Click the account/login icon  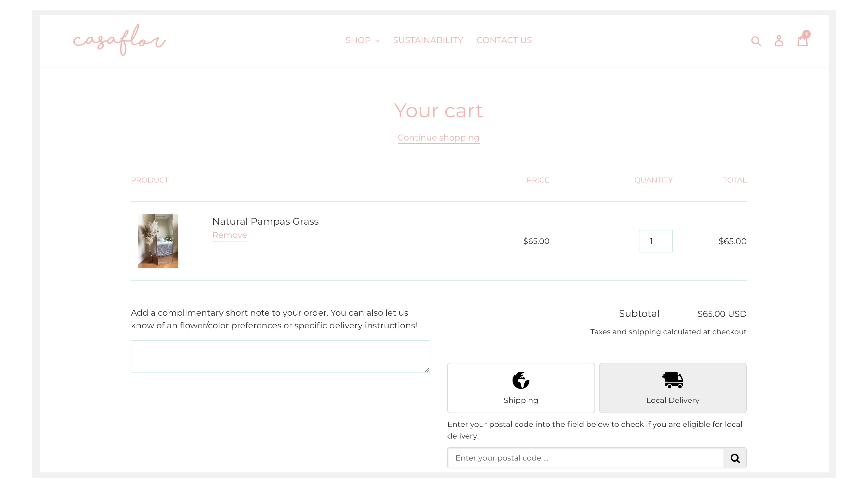[x=779, y=40]
